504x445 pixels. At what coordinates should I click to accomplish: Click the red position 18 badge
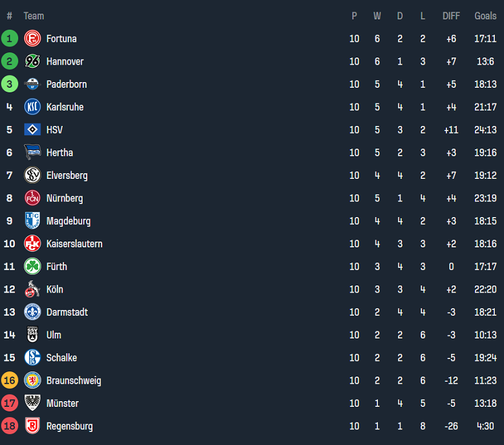tap(10, 426)
